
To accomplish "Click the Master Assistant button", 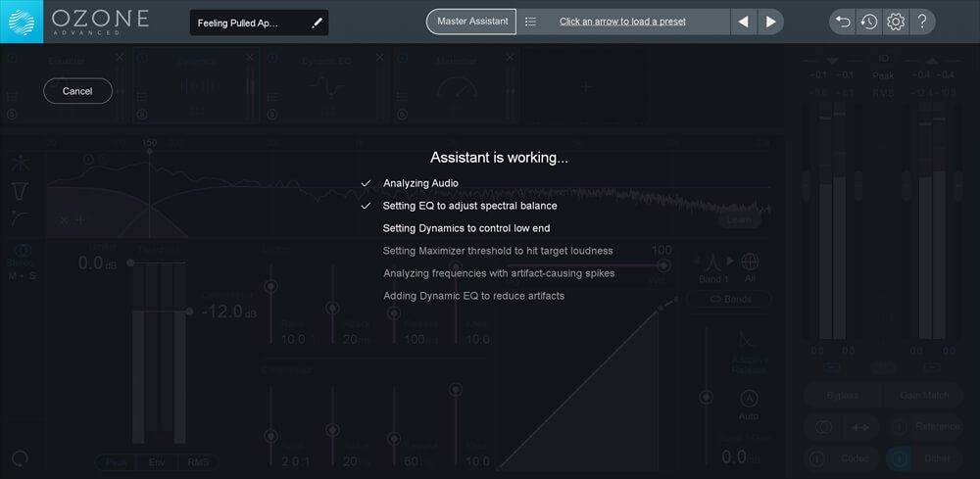I will click(x=472, y=22).
